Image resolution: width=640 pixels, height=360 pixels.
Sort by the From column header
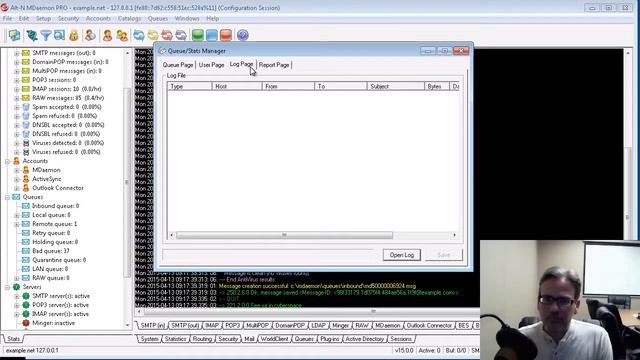(x=288, y=87)
